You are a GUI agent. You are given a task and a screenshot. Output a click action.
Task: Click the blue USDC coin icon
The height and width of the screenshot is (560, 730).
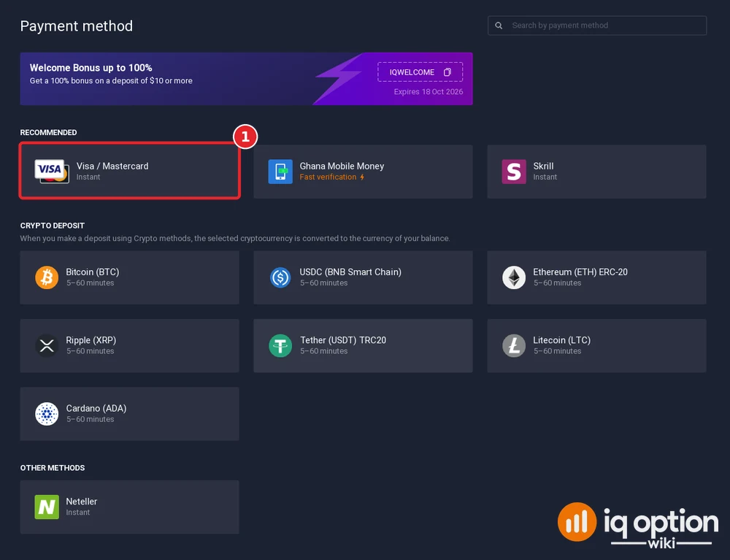coord(280,277)
